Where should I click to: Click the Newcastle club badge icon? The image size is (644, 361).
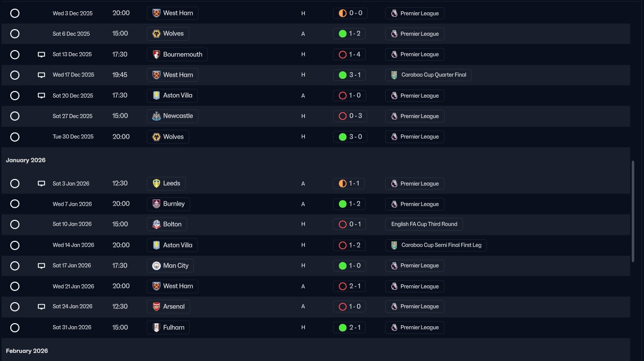[157, 116]
